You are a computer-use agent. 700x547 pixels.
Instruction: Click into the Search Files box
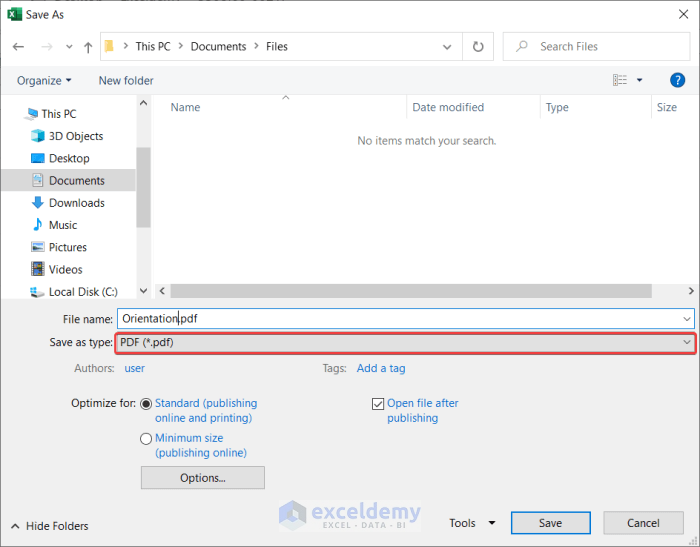click(596, 46)
